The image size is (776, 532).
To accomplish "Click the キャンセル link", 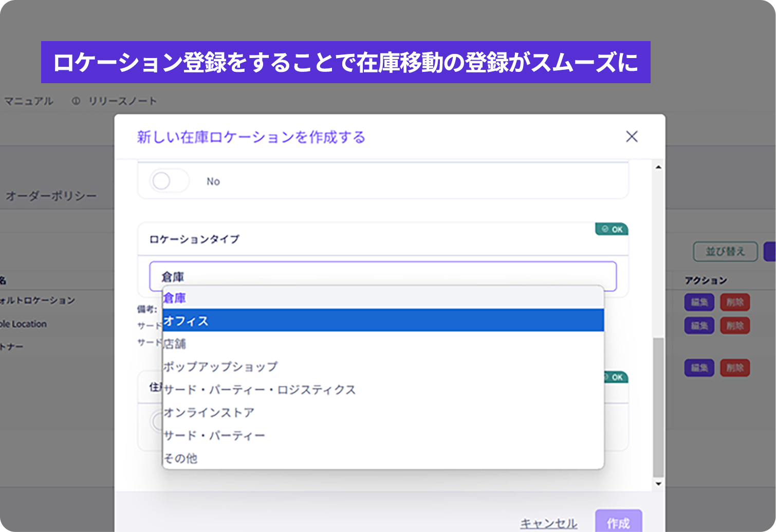I will [548, 523].
